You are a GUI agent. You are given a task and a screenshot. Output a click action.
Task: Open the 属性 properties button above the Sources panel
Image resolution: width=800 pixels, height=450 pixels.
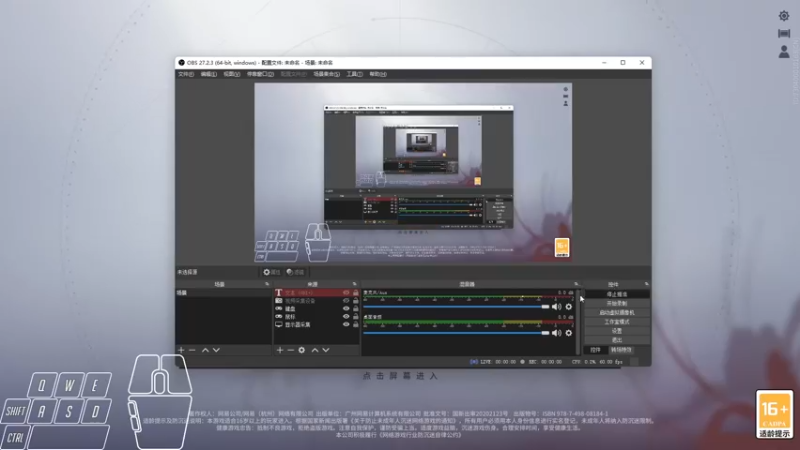[x=271, y=272]
